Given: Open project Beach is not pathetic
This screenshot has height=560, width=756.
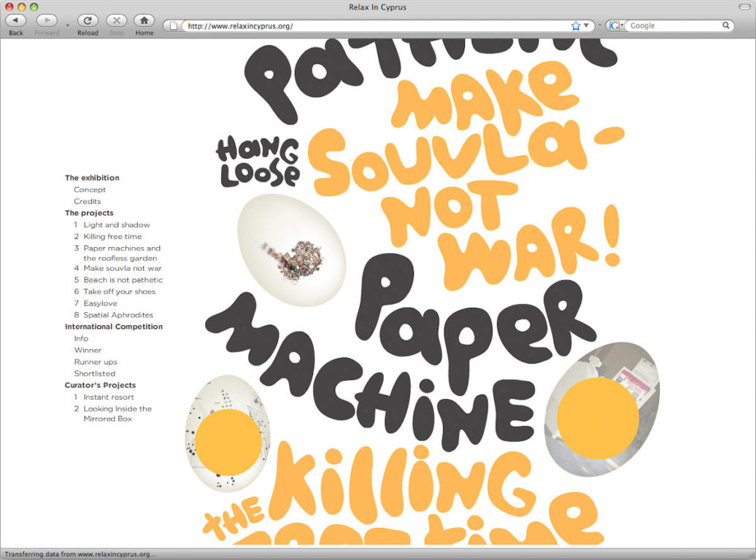Looking at the screenshot, I should click(123, 280).
